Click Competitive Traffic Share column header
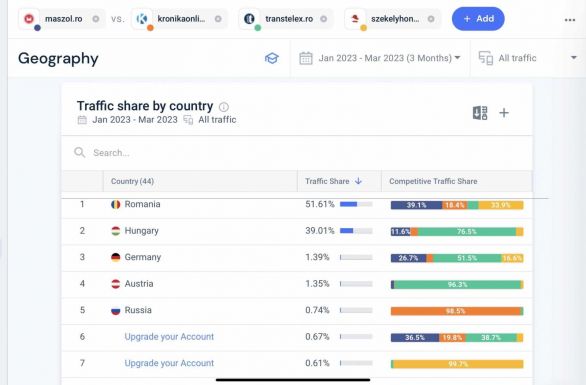586x385 pixels. (x=433, y=181)
